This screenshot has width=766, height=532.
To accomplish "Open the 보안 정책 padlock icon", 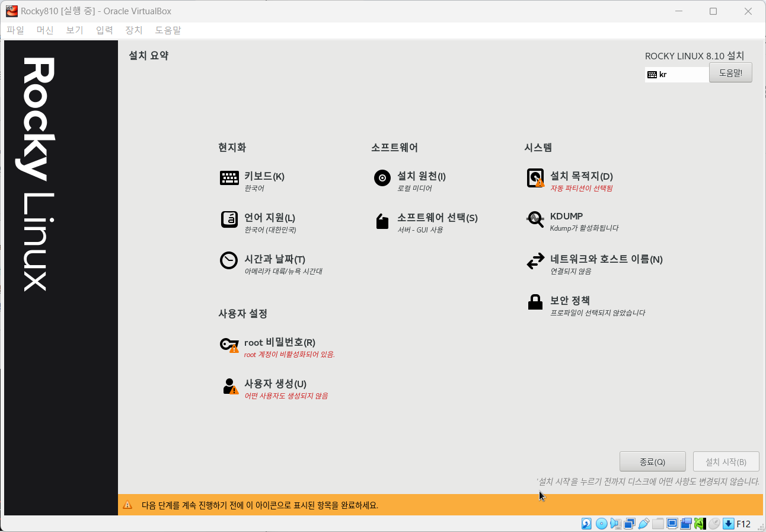I will point(535,302).
